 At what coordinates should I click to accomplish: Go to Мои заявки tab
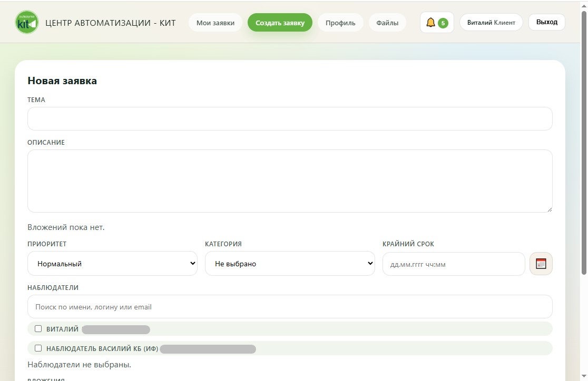pyautogui.click(x=215, y=23)
